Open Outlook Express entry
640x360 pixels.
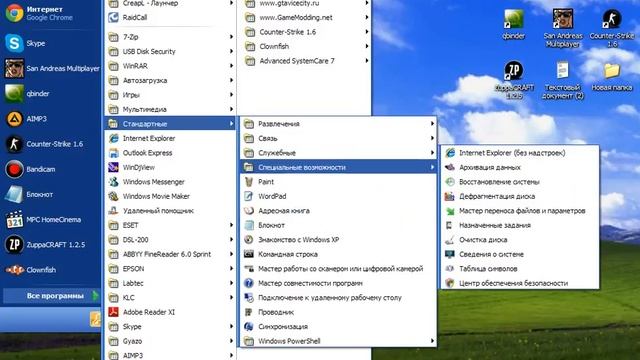(171, 153)
